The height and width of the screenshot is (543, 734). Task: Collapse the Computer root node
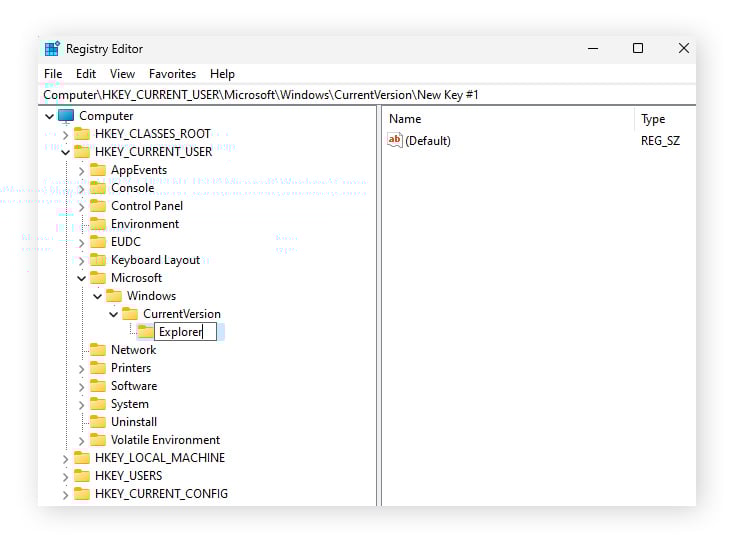click(49, 116)
